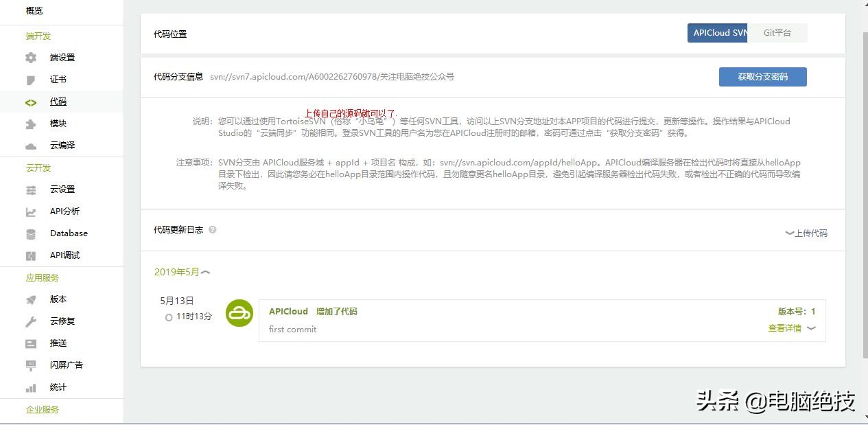
Task: Click the 版本号: 1 label
Action: [797, 312]
